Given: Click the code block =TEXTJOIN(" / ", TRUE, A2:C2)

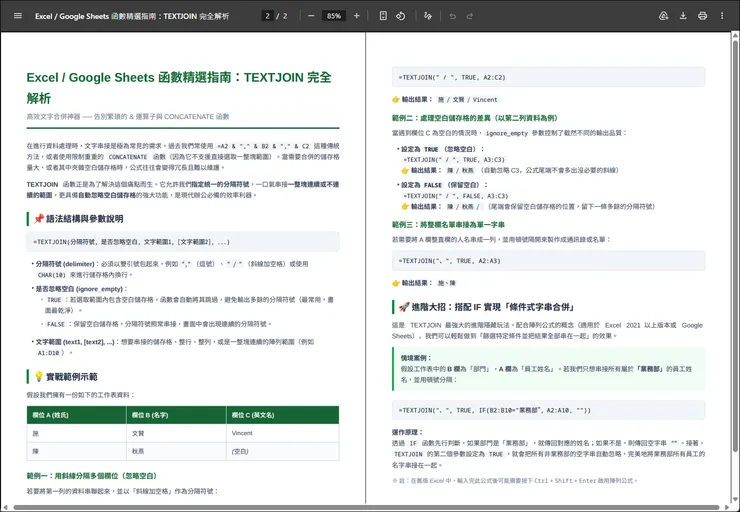Looking at the screenshot, I should pos(548,77).
